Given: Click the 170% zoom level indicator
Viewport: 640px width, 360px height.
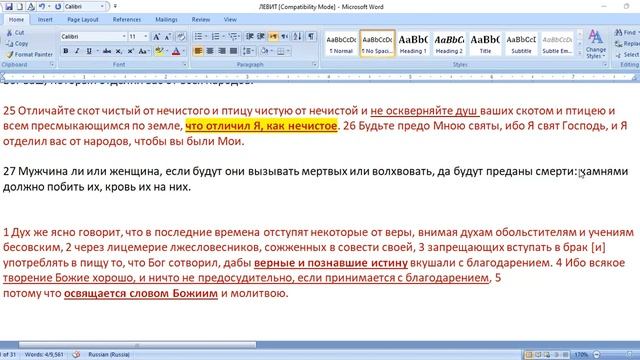Looking at the screenshot, I should click(x=581, y=355).
